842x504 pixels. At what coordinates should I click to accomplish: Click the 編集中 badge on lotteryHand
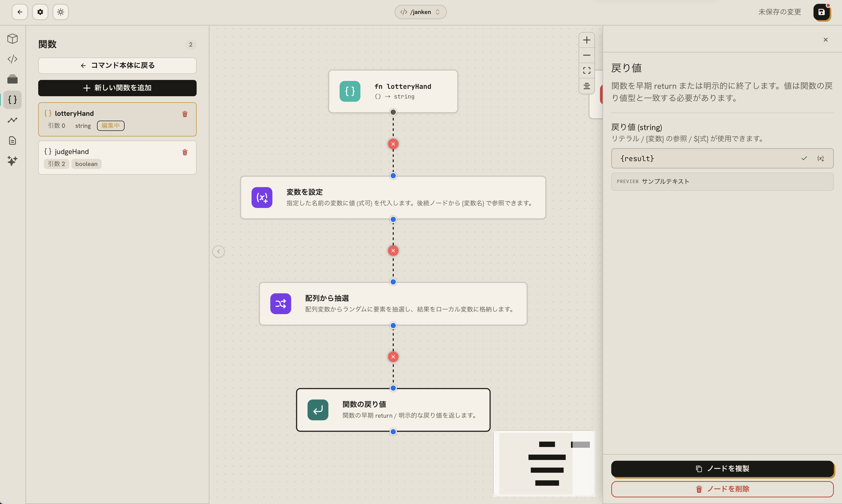click(x=111, y=126)
